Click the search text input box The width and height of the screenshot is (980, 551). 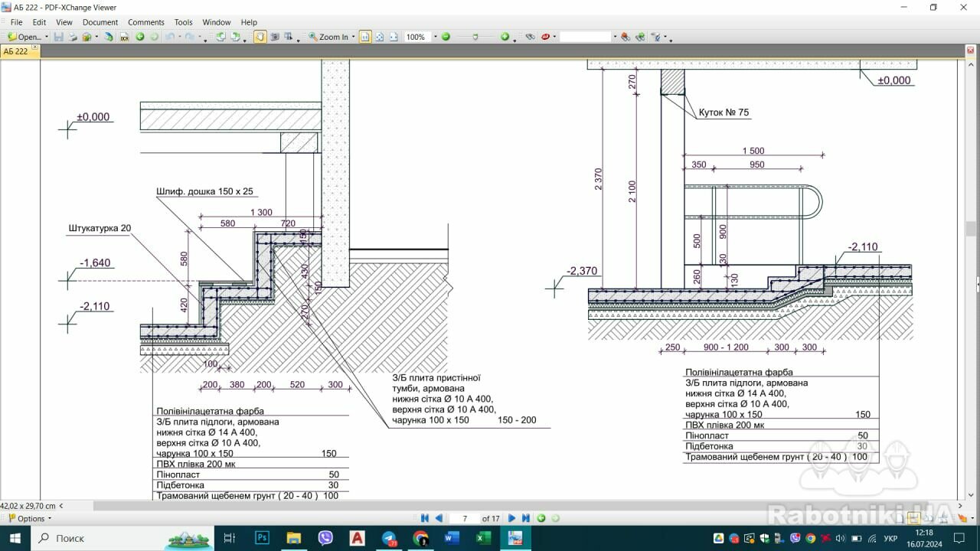[x=586, y=37]
